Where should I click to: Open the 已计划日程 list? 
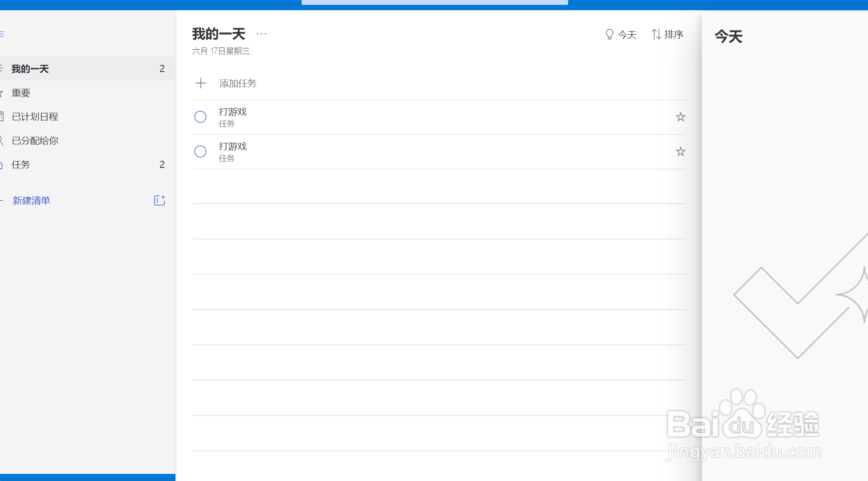coord(35,117)
